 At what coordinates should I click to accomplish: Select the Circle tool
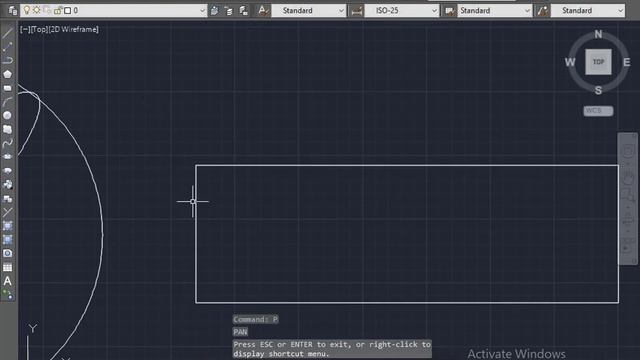point(7,116)
